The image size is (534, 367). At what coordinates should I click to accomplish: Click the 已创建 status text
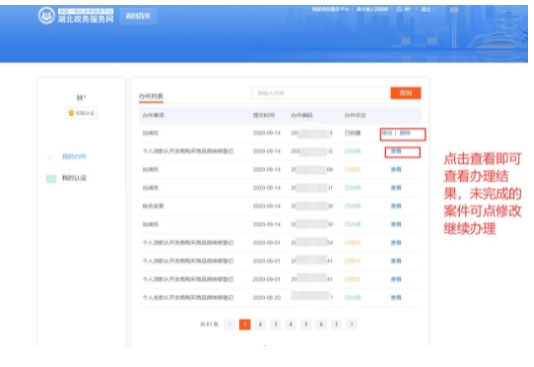(x=352, y=133)
